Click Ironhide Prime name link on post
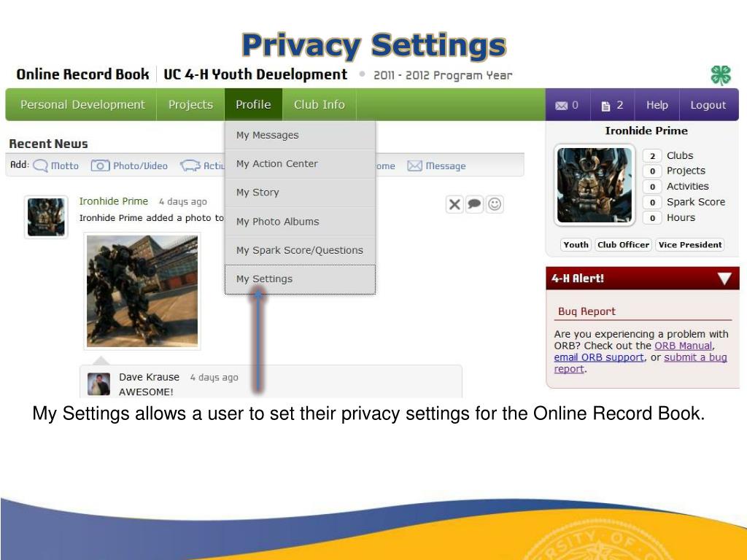Screen dimensions: 747x560 coord(113,201)
